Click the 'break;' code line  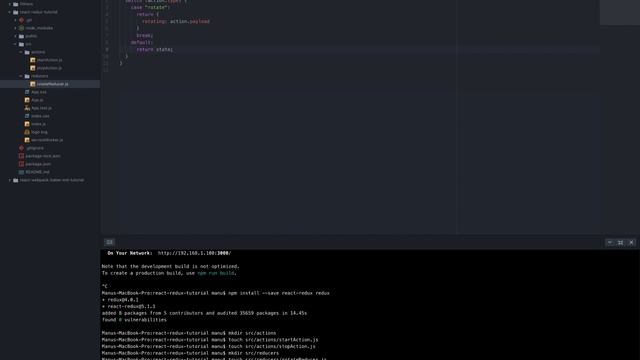click(144, 36)
